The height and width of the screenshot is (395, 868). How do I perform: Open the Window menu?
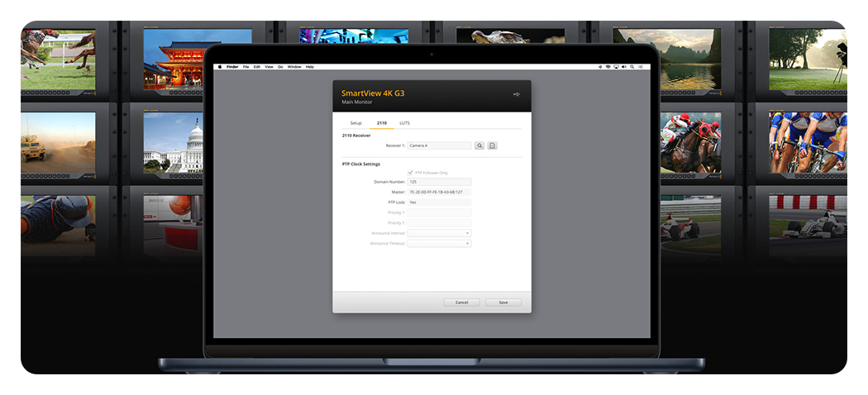294,66
